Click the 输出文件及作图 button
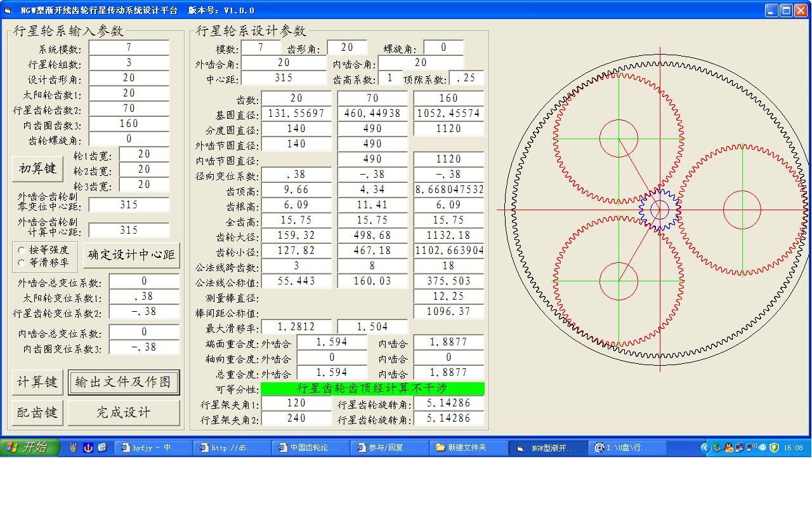Image resolution: width=812 pixels, height=508 pixels. tap(124, 382)
